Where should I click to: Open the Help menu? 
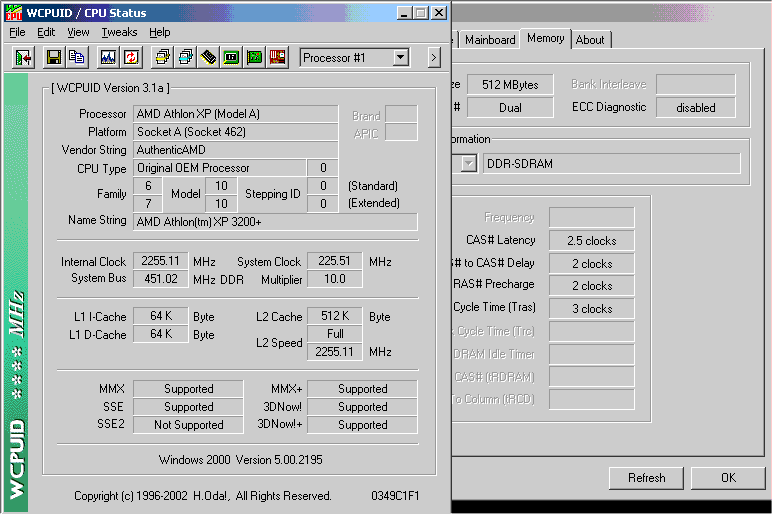point(160,32)
